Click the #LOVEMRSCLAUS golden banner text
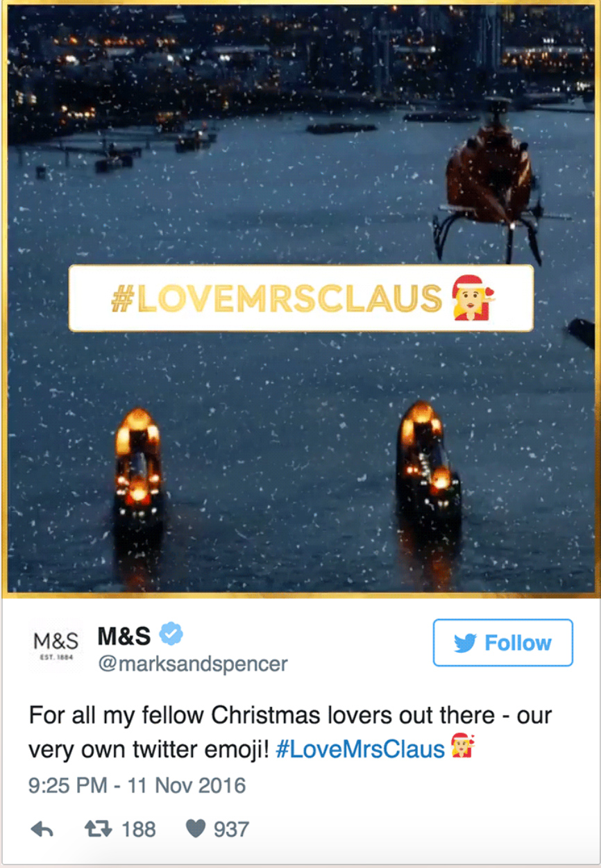This screenshot has height=868, width=601. 276,298
